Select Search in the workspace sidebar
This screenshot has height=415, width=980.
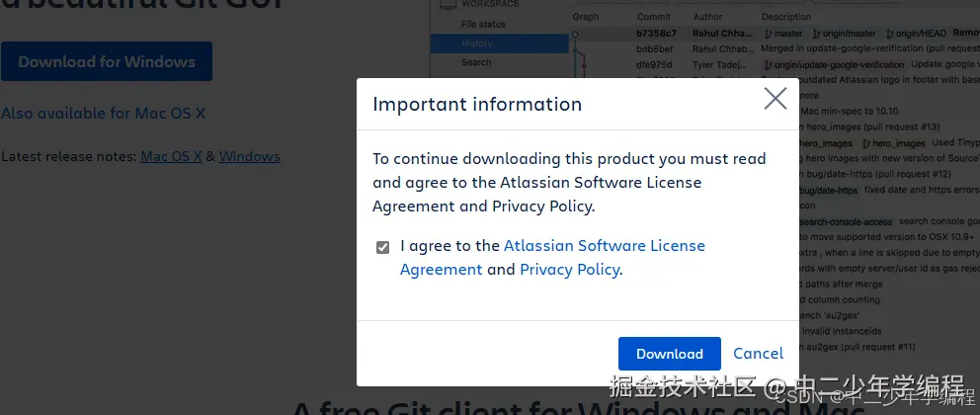tap(476, 62)
